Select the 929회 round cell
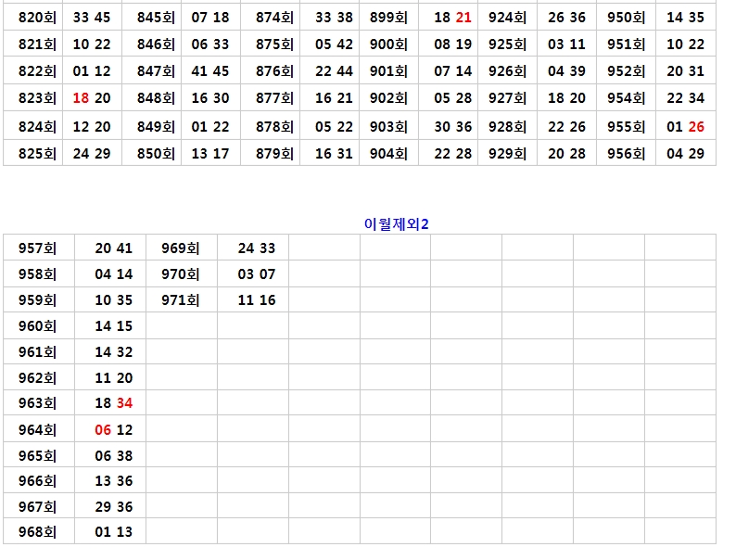The width and height of the screenshot is (736, 560). tap(507, 154)
